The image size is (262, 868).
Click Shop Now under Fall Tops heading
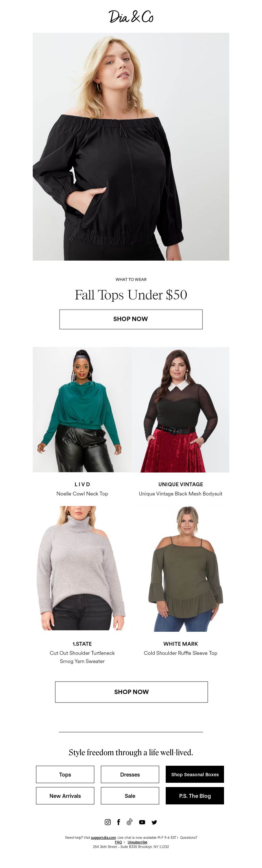131,319
